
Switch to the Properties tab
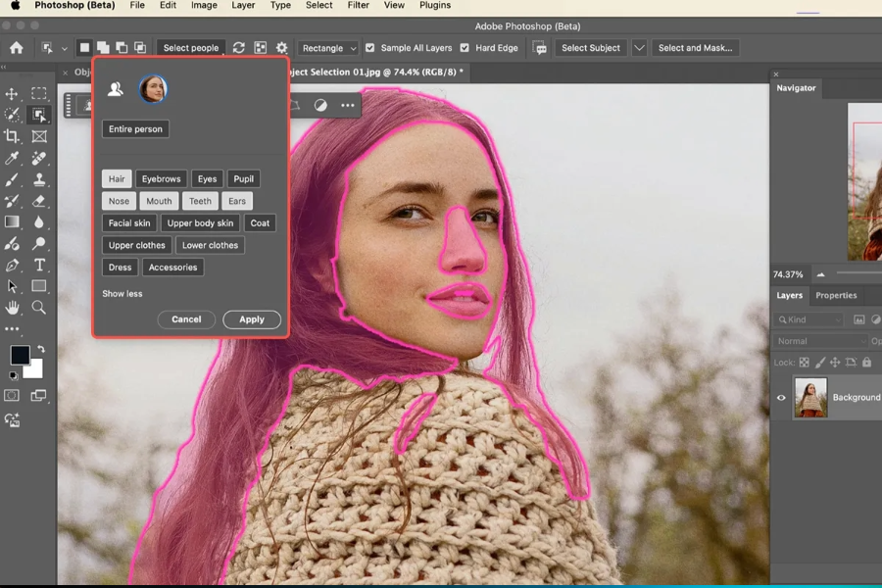[x=837, y=295]
